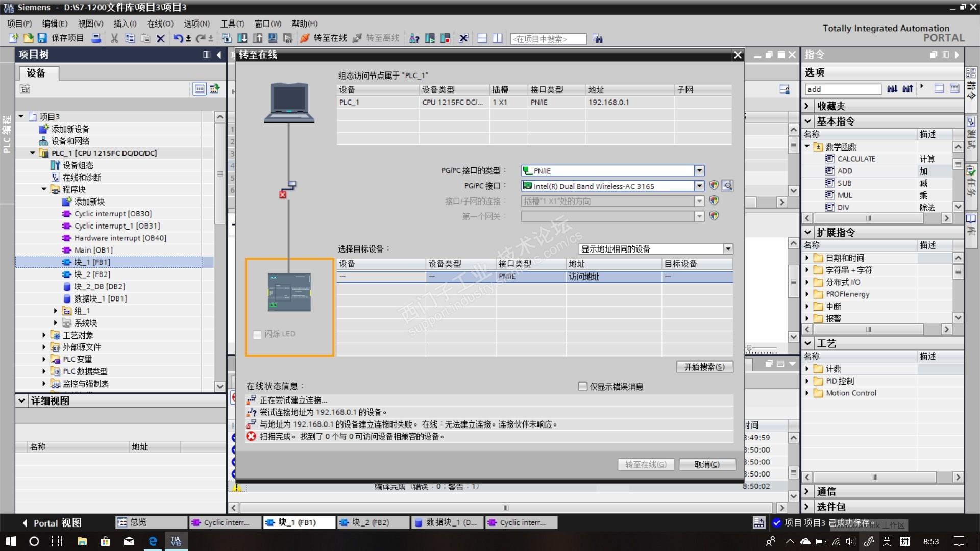Toggle the Flash LED checkbox
The image size is (980, 551).
(257, 334)
